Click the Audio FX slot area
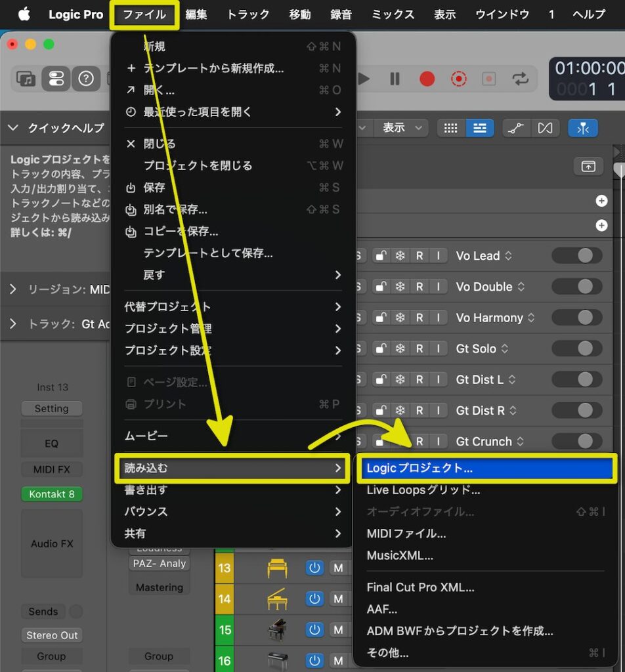Image resolution: width=625 pixels, height=672 pixels. coord(51,543)
